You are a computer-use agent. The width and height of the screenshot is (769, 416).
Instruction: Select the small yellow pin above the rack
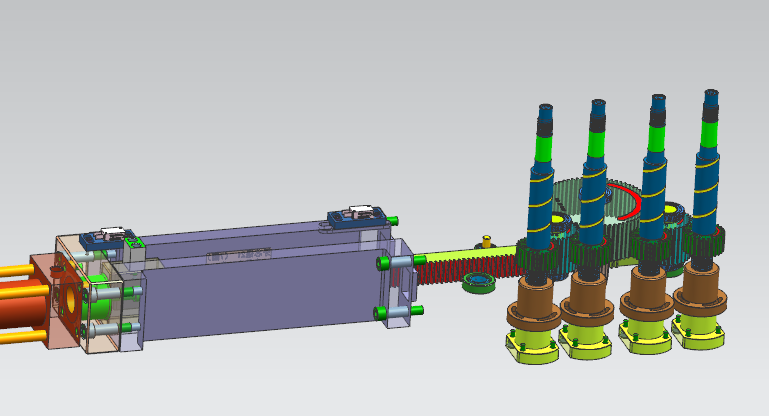click(487, 241)
